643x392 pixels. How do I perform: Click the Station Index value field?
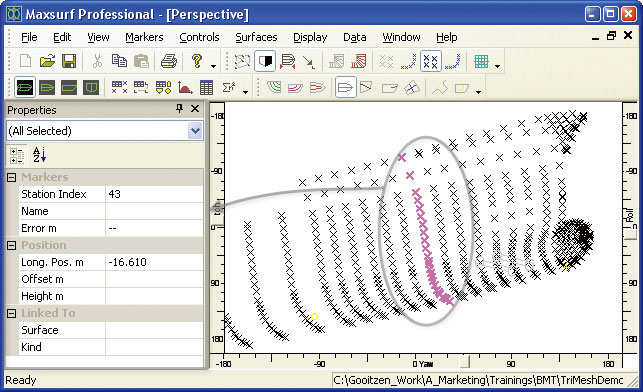pyautogui.click(x=154, y=194)
